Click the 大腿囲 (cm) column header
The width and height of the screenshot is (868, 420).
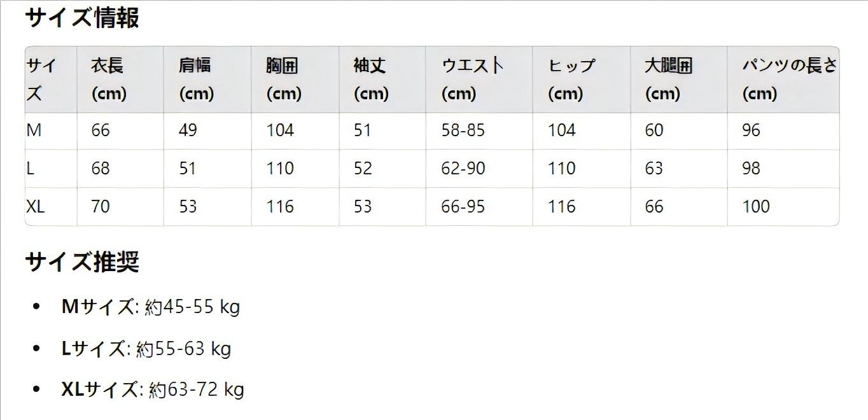668,80
